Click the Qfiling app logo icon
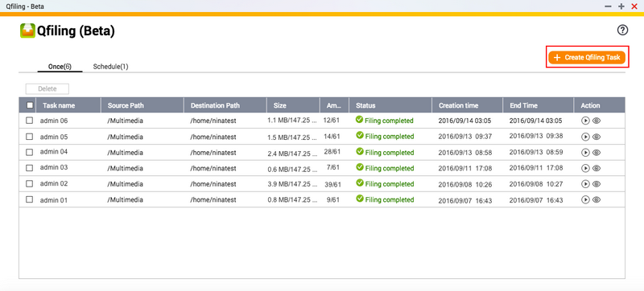 27,31
